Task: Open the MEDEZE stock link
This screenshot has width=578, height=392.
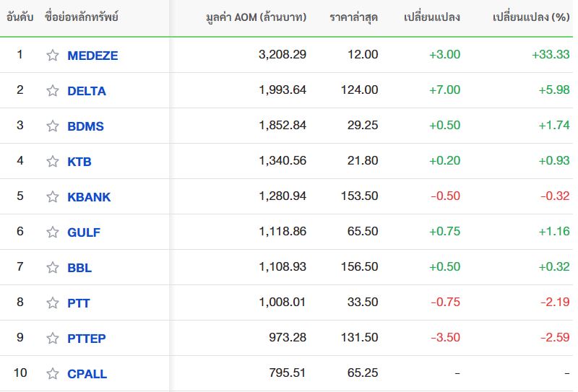Action: (x=92, y=56)
